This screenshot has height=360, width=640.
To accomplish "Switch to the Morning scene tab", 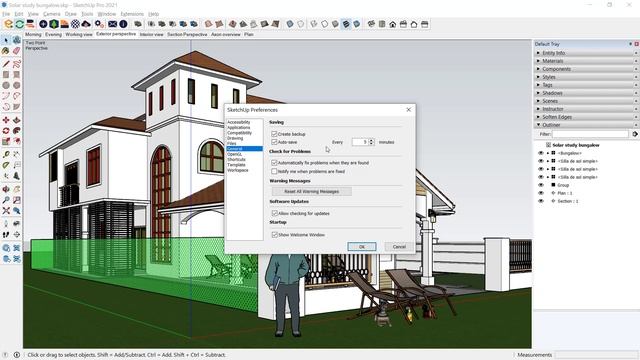I will (33, 35).
